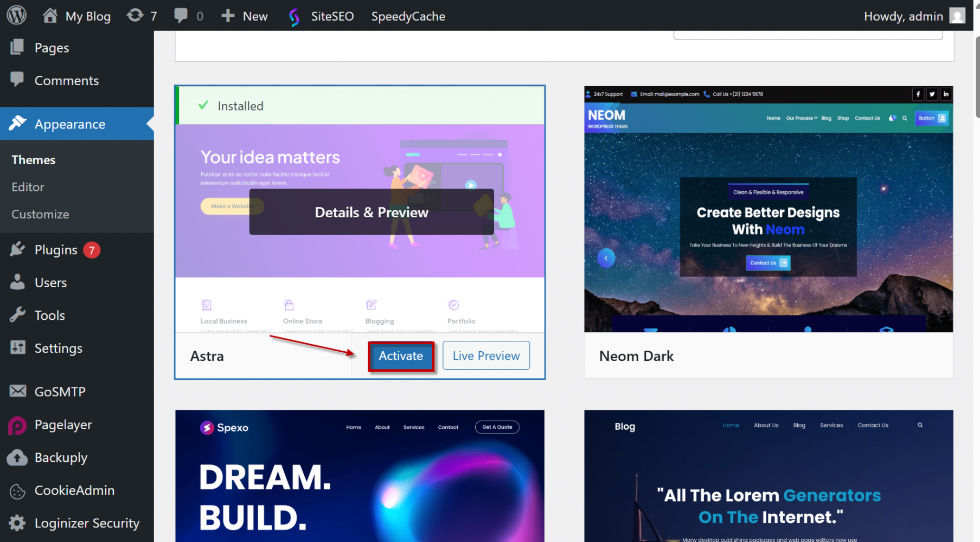980x542 pixels.
Task: Open the Editor submenu item
Action: (28, 187)
